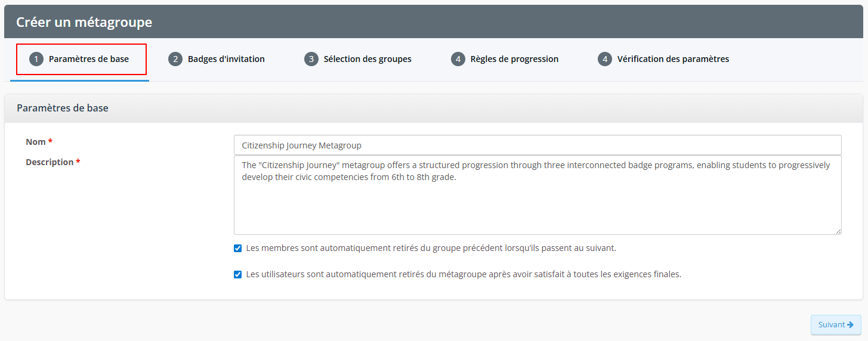Click the step 3 circle beside Sélection des groupes

click(311, 59)
